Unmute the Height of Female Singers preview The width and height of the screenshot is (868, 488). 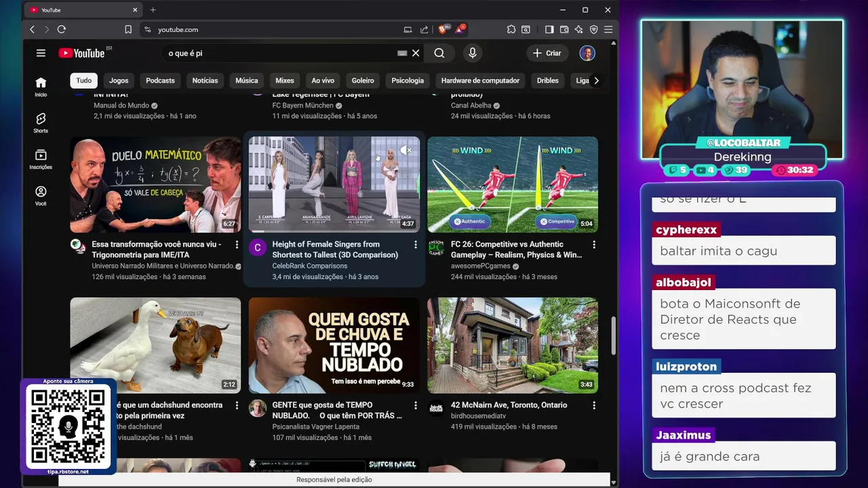pos(406,150)
